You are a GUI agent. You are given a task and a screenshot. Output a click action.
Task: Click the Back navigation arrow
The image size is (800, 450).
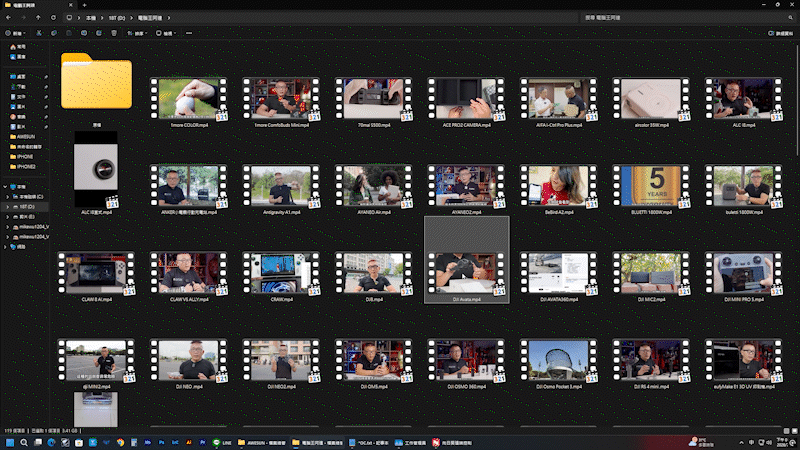click(x=9, y=17)
